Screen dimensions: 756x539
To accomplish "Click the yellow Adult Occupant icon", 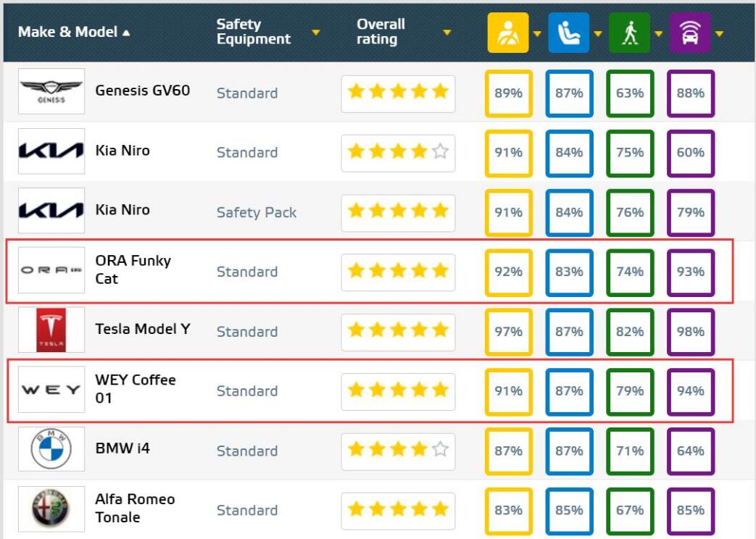I will pos(508,33).
